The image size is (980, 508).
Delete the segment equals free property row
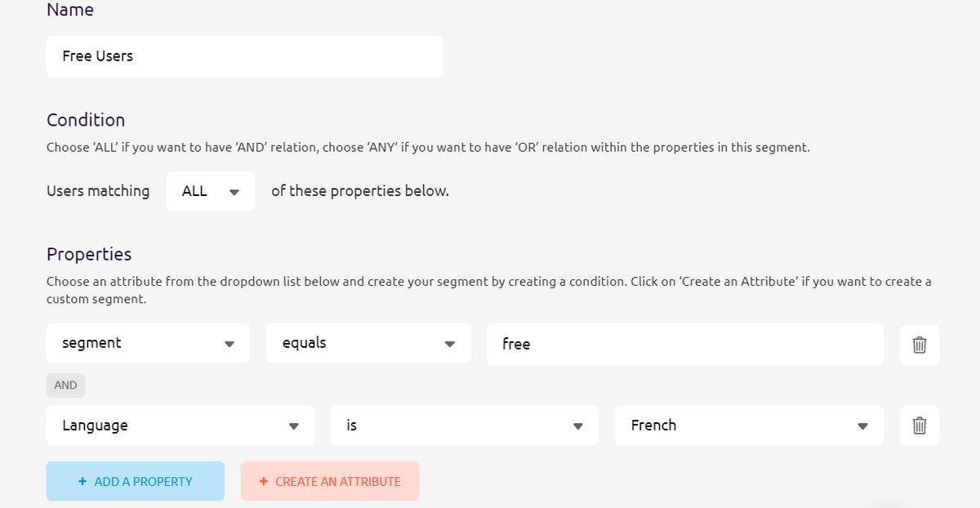tap(919, 345)
